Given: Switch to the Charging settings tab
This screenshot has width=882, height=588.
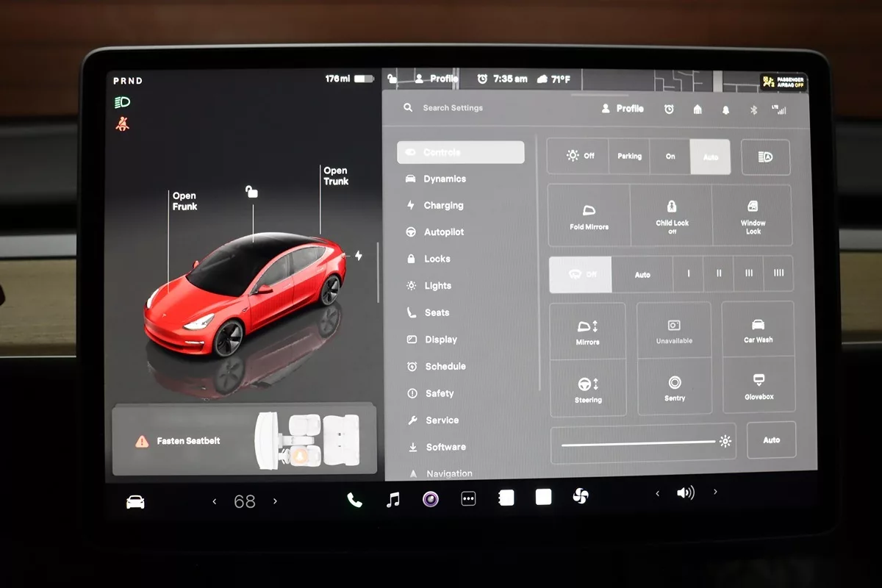Looking at the screenshot, I should [x=443, y=206].
